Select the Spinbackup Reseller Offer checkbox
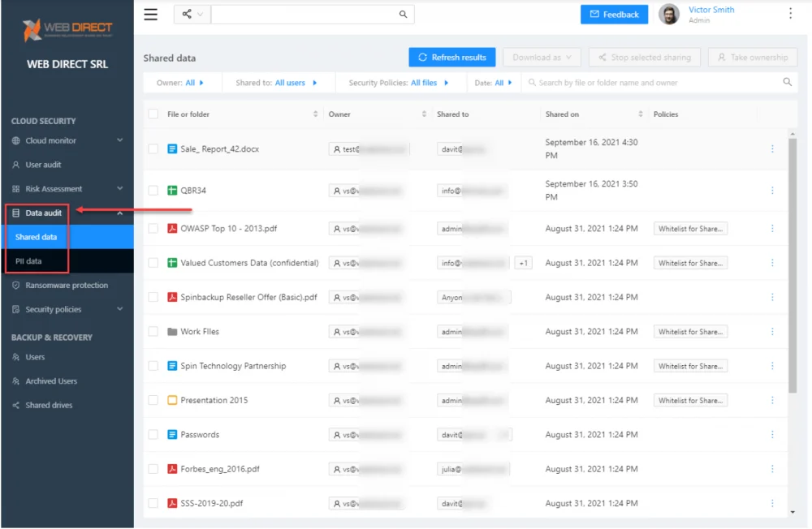The height and width of the screenshot is (529, 812). pos(153,297)
